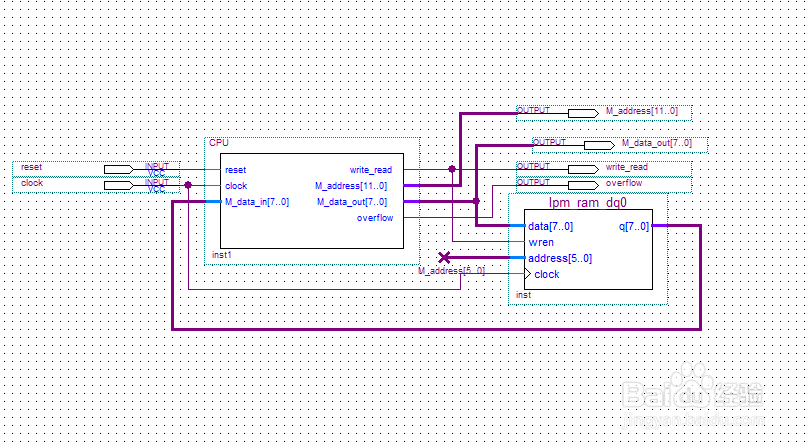Click the X marker on the address bus
Viewport: 811px width, 448px height.
click(x=444, y=257)
